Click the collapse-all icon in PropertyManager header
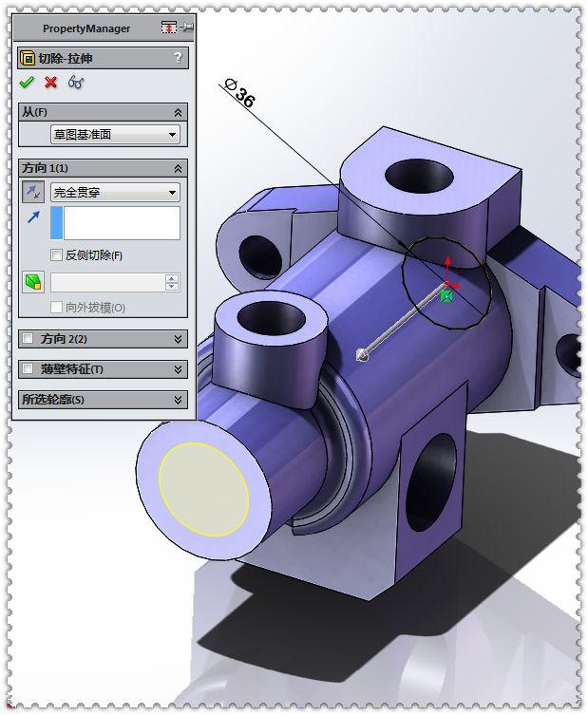The image size is (588, 715). coord(168,28)
